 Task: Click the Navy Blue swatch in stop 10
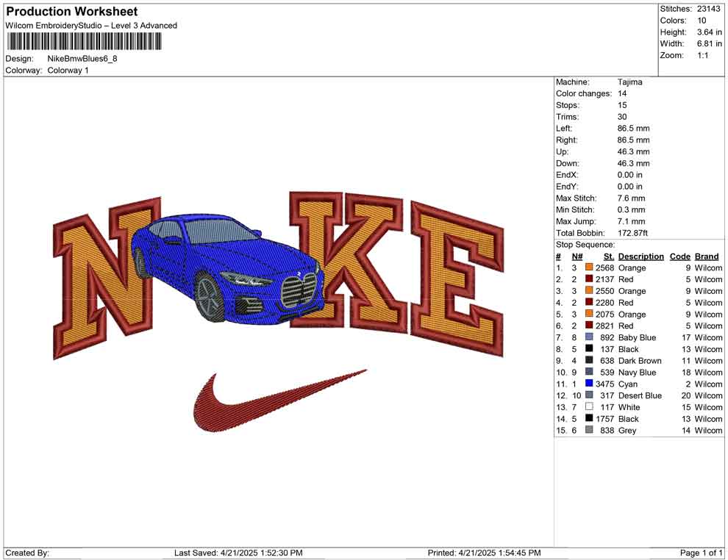tap(589, 372)
